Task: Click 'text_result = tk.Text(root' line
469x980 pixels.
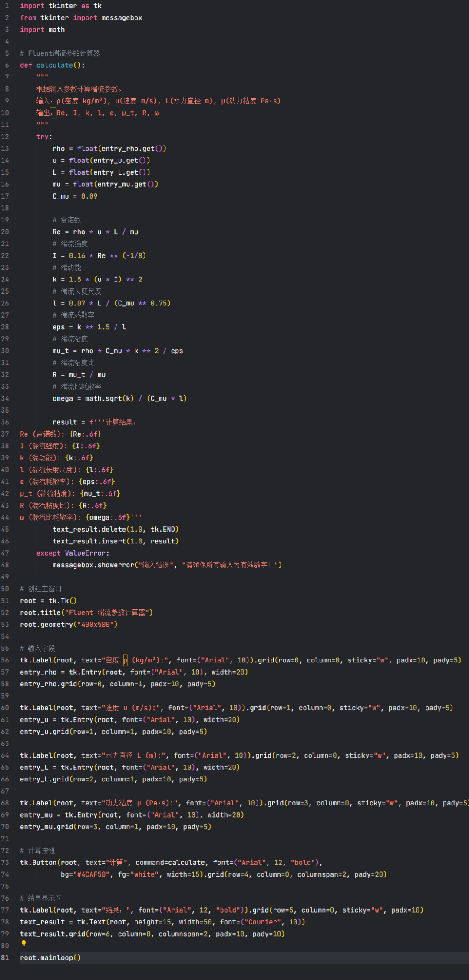Action: [162, 922]
